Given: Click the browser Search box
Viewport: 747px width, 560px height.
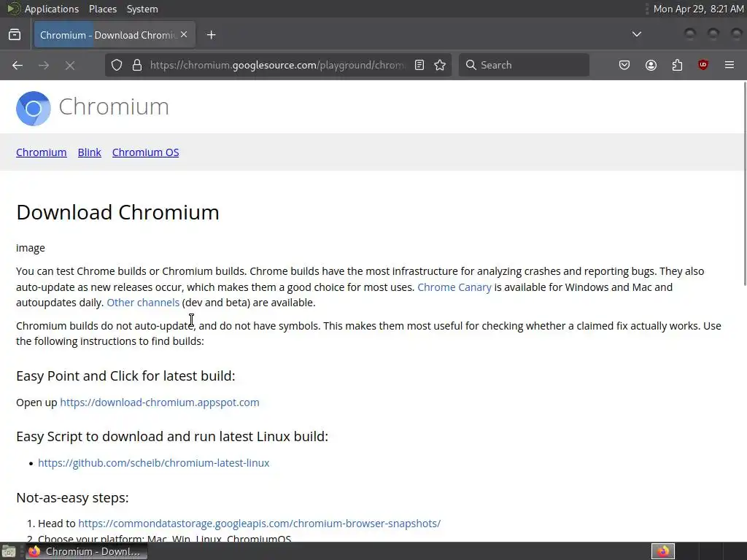Looking at the screenshot, I should (x=524, y=65).
